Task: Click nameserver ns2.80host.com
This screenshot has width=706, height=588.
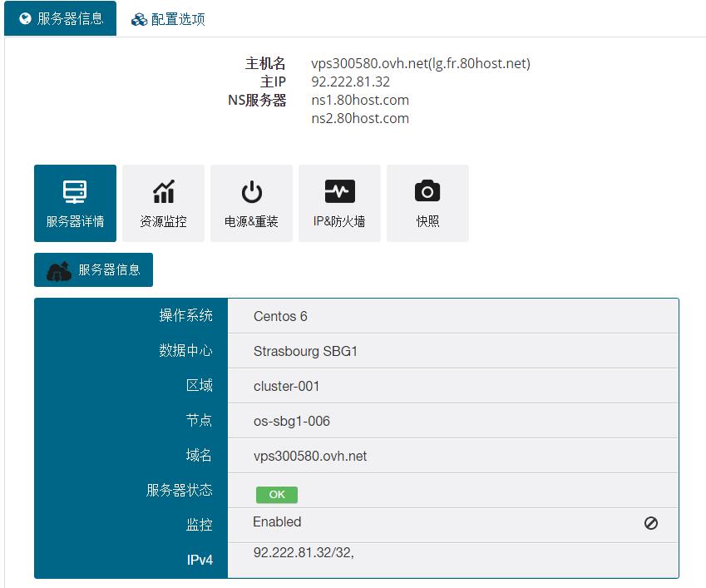Action: 360,118
